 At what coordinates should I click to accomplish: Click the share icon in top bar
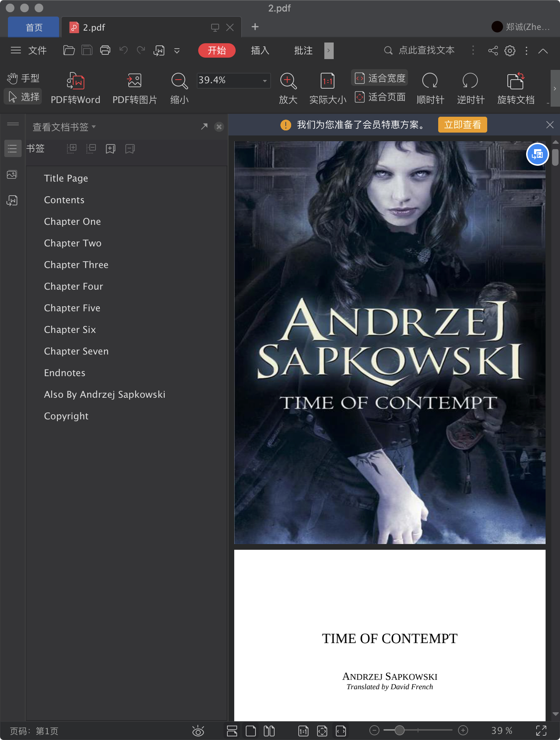pyautogui.click(x=493, y=51)
